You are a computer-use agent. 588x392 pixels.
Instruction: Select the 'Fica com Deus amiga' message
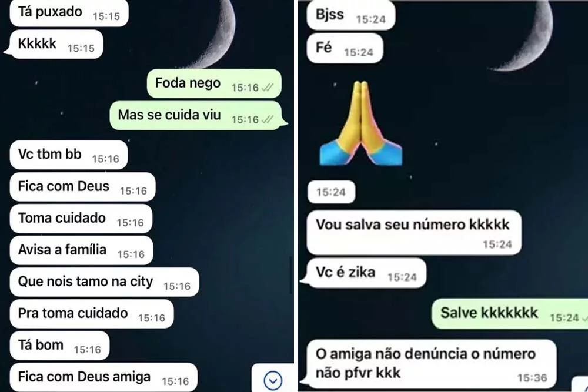[103, 377]
